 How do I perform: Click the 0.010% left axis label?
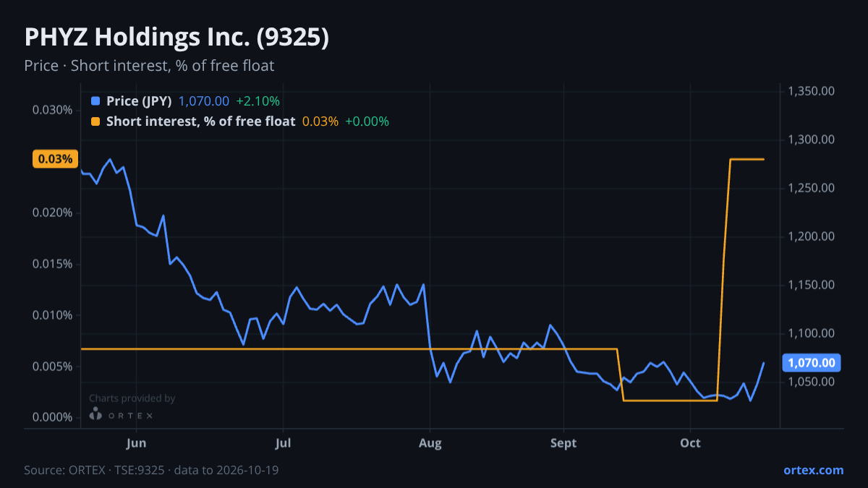(53, 315)
